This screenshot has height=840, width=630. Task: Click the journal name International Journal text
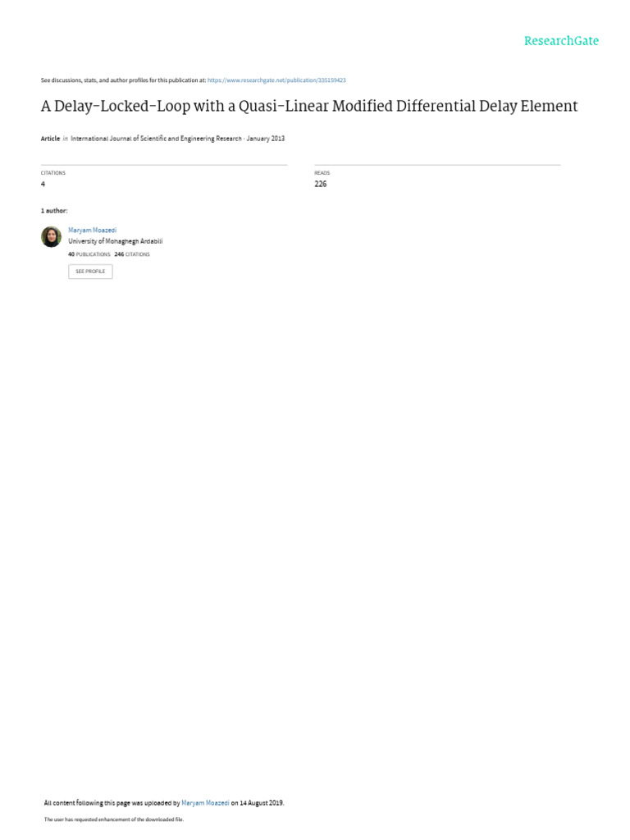pos(156,138)
